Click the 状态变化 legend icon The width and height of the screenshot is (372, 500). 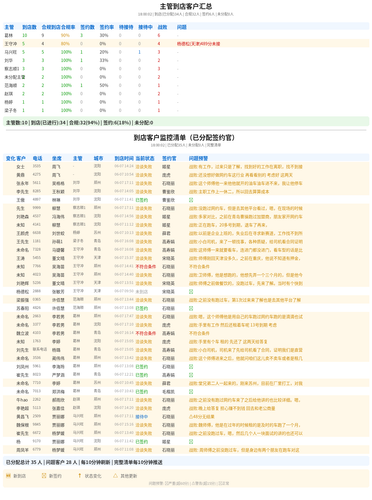click(79, 476)
